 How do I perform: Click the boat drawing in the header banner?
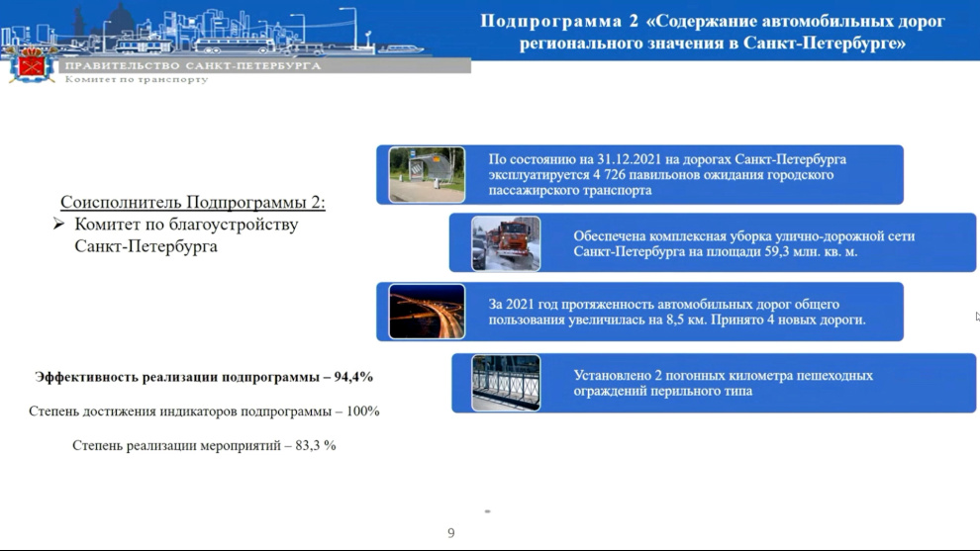click(x=400, y=48)
